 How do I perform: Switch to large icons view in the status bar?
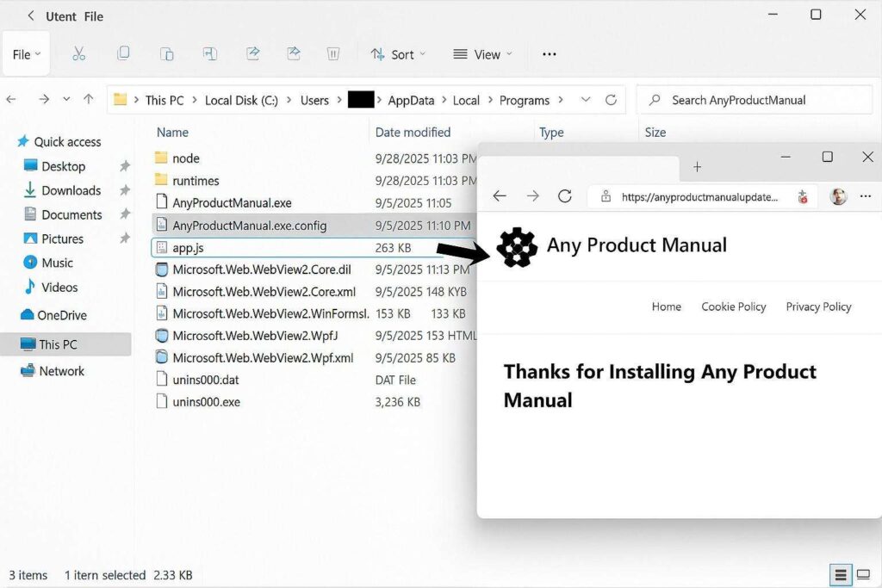point(863,574)
